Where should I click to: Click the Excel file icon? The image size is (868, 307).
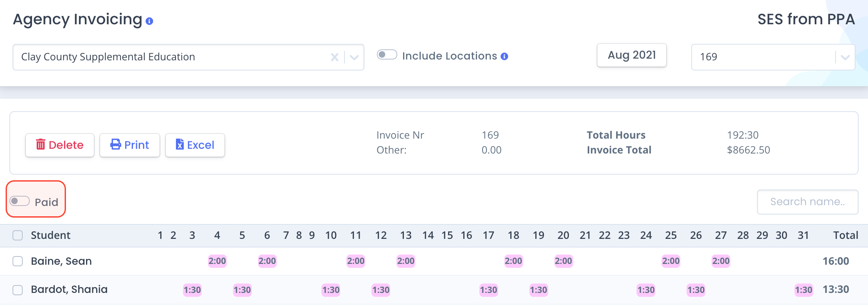(180, 144)
